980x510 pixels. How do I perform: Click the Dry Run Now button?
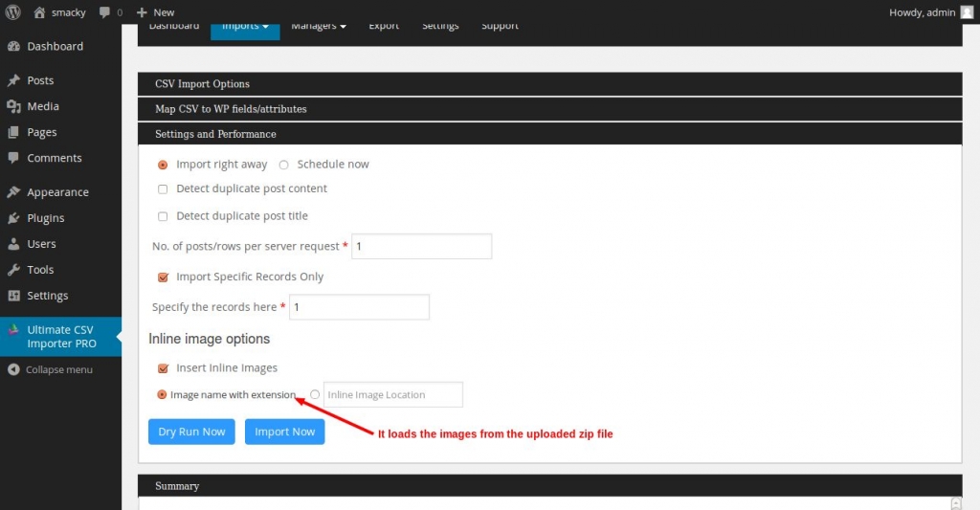(x=191, y=432)
